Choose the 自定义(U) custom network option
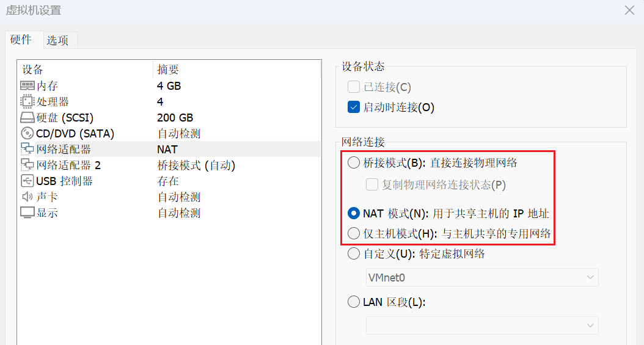The height and width of the screenshot is (345, 644). coord(354,254)
